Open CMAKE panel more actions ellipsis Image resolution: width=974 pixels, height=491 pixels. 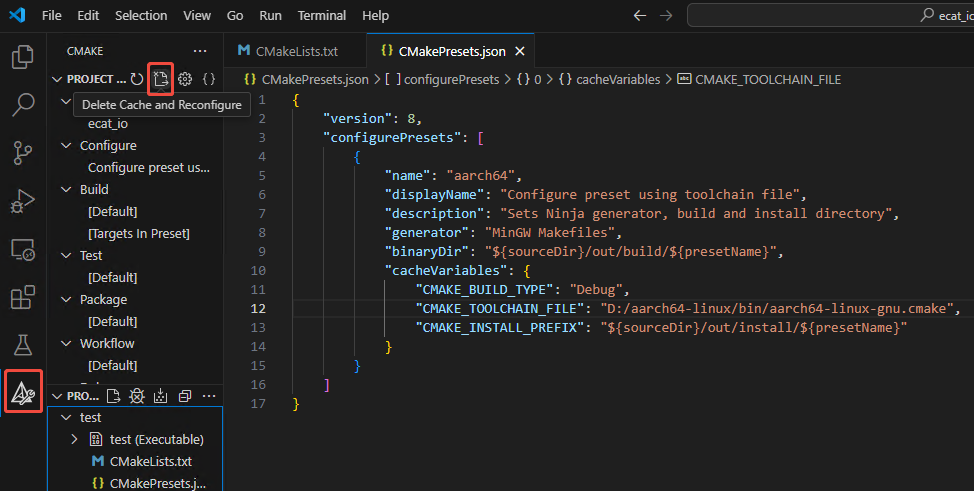click(200, 51)
